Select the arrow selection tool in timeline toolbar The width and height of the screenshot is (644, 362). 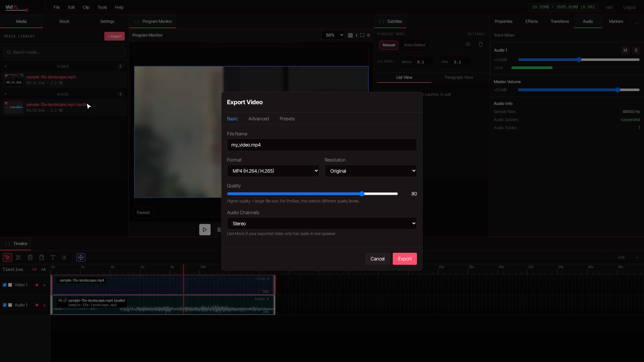7,257
